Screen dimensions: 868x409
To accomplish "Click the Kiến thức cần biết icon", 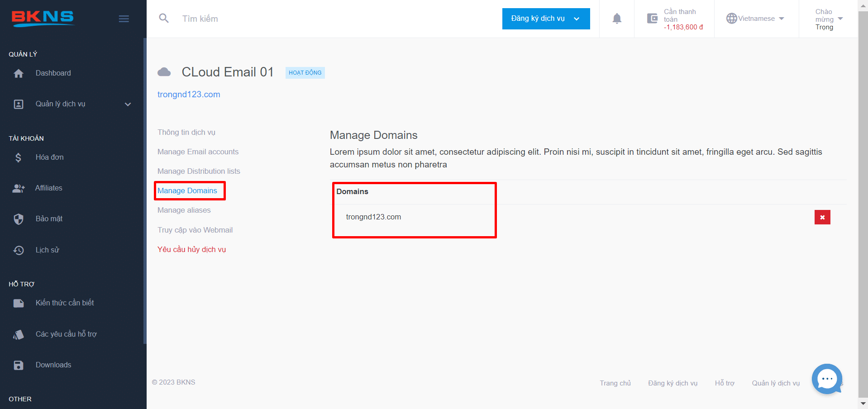I will pyautogui.click(x=19, y=303).
